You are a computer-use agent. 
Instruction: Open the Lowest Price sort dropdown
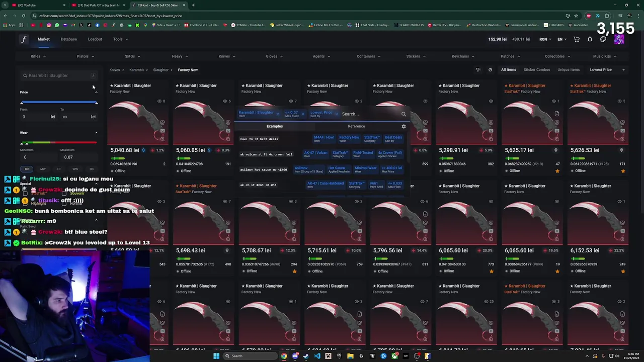point(607,70)
